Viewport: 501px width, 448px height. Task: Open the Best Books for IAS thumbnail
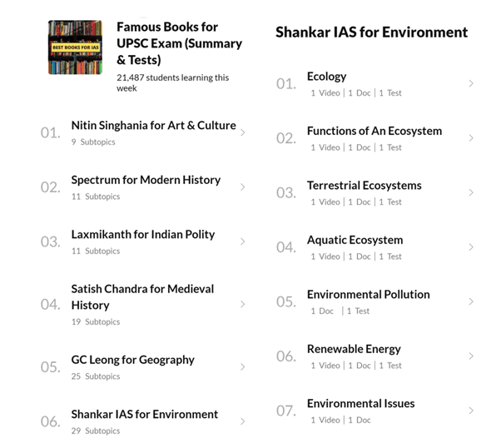pos(76,47)
